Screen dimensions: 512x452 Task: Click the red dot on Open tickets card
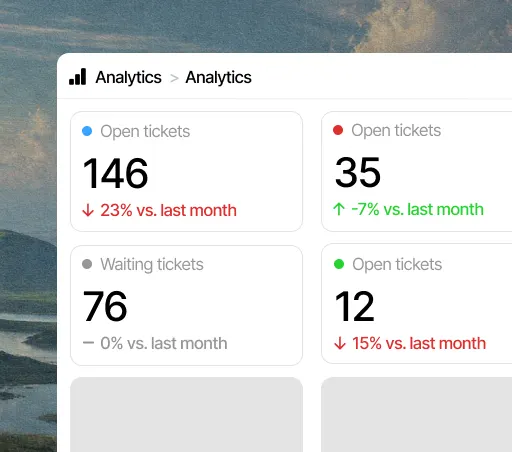point(338,130)
